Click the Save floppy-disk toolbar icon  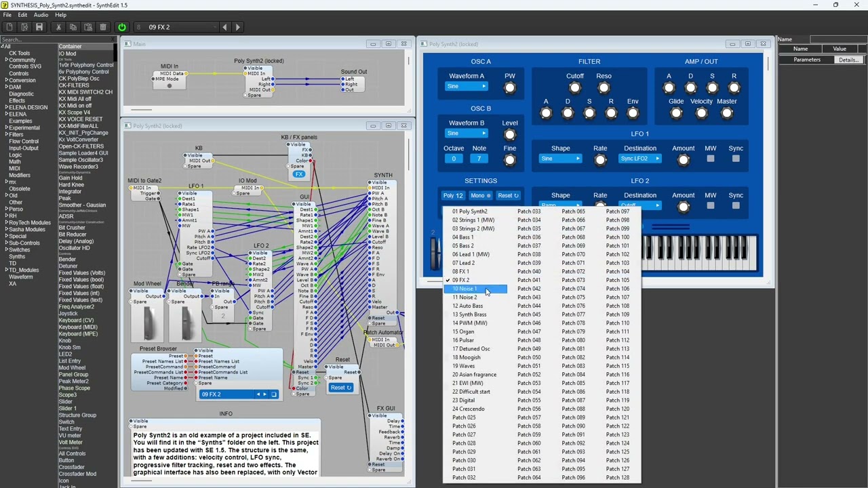39,27
